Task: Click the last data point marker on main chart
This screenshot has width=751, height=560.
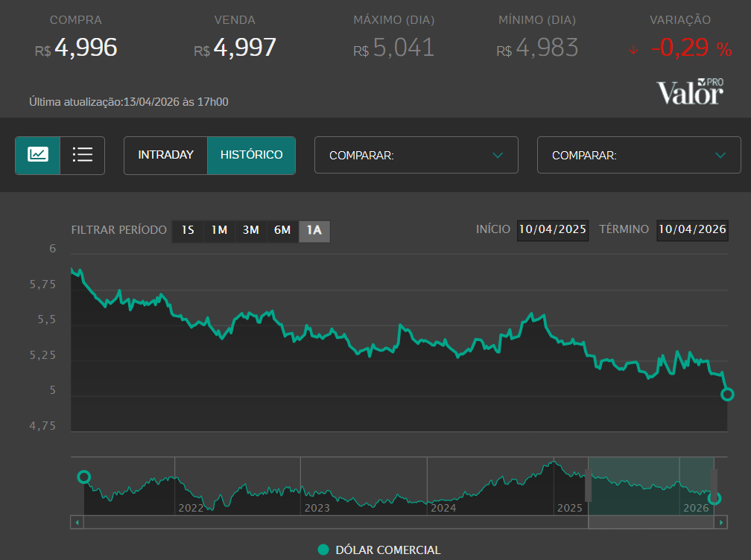Action: pyautogui.click(x=727, y=395)
